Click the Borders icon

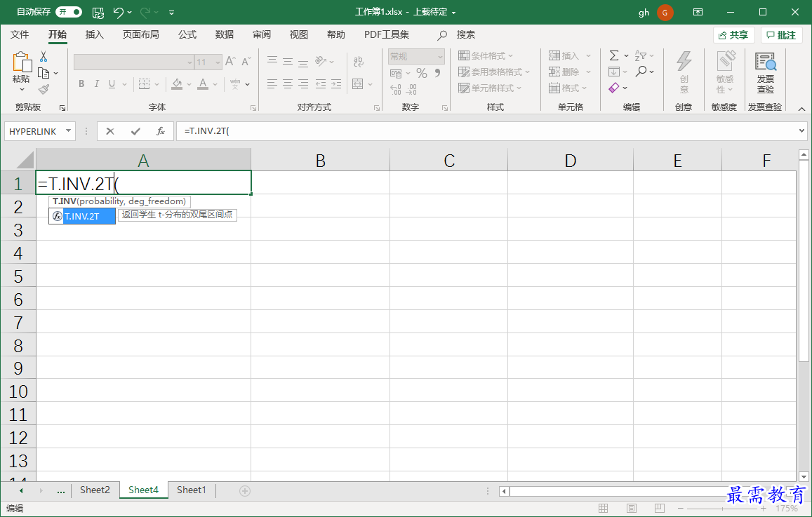(x=145, y=84)
